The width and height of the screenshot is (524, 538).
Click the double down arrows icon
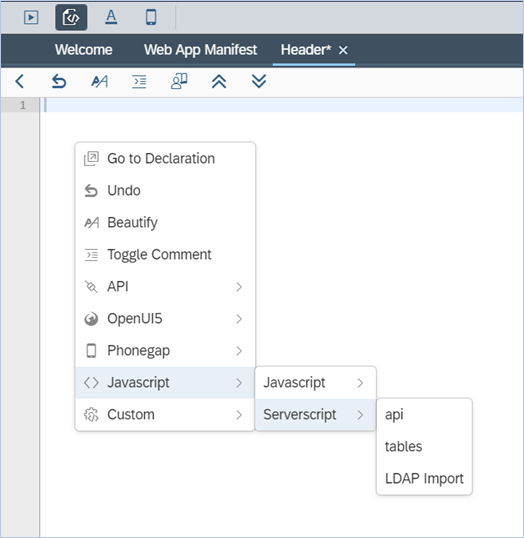[259, 81]
